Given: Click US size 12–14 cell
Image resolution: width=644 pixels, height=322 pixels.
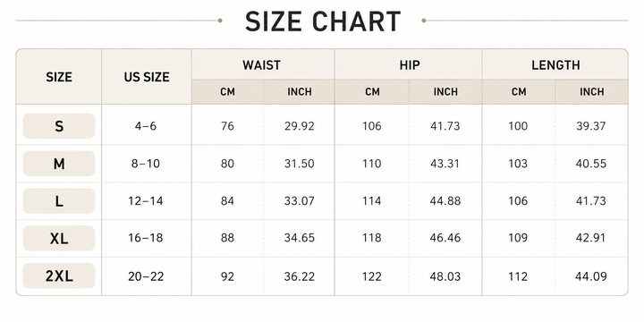Looking at the screenshot, I should click(x=146, y=201).
